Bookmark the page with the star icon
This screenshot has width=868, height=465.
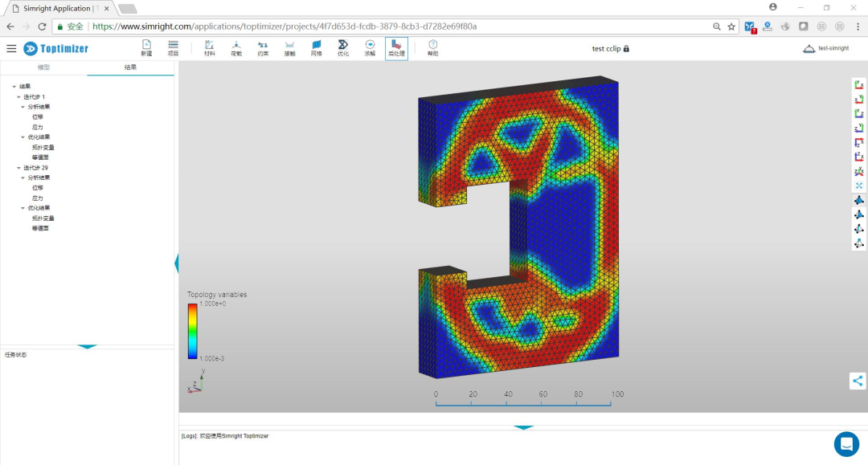pyautogui.click(x=731, y=27)
